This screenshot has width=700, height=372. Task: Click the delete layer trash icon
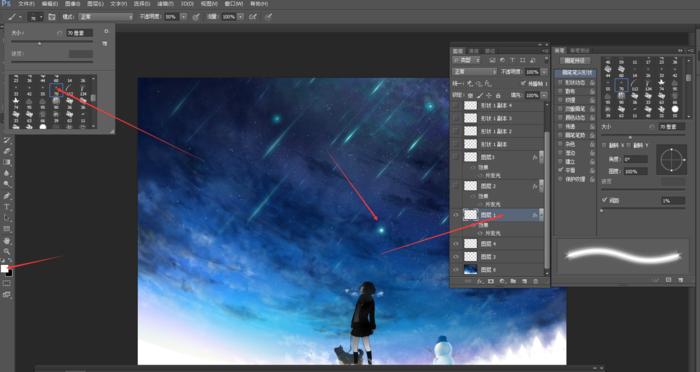[535, 281]
